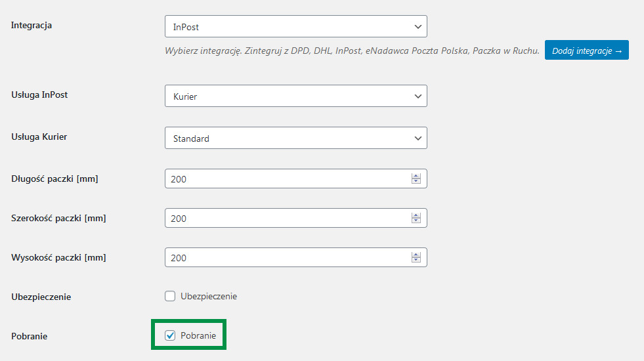Click chevron arrow of Usługa InPost dropdown
644x361 pixels.
click(418, 96)
